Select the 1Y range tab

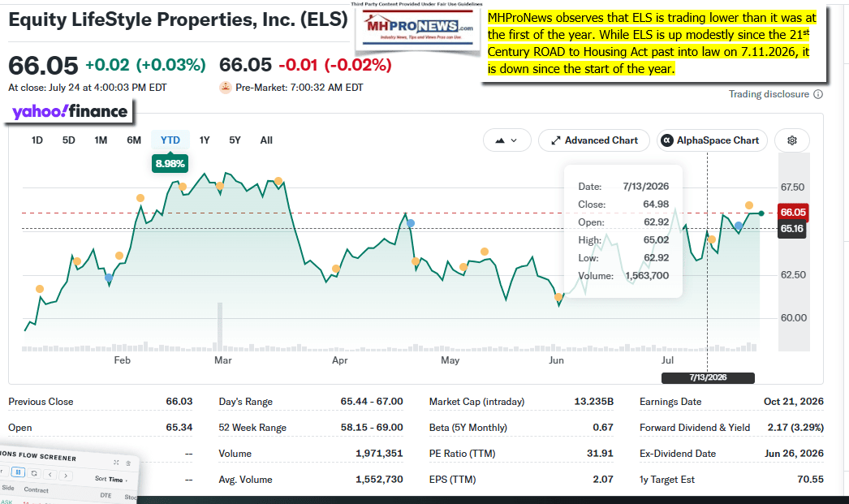[x=204, y=140]
